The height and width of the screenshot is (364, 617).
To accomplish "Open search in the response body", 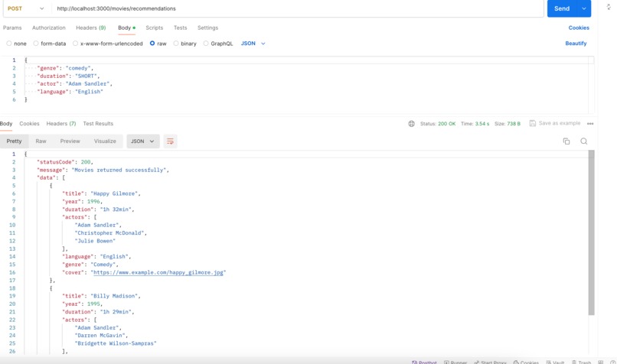I will (584, 141).
